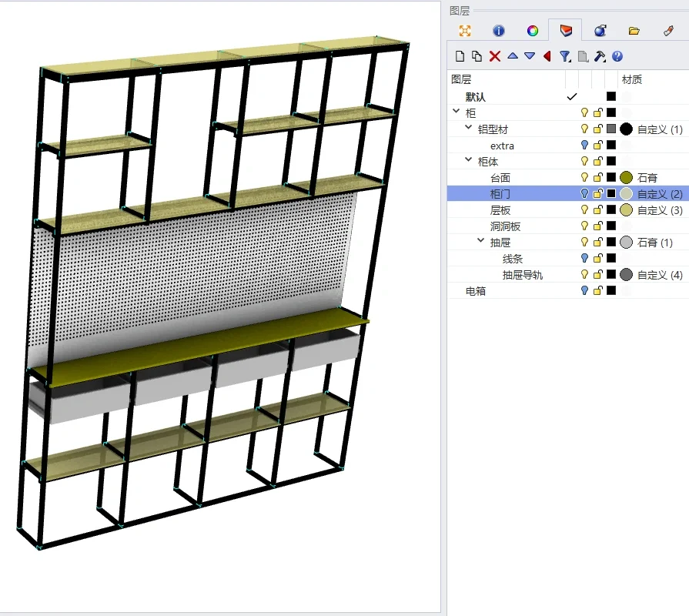Select the 柜门 layer name
This screenshot has height=616, width=689.
[500, 194]
